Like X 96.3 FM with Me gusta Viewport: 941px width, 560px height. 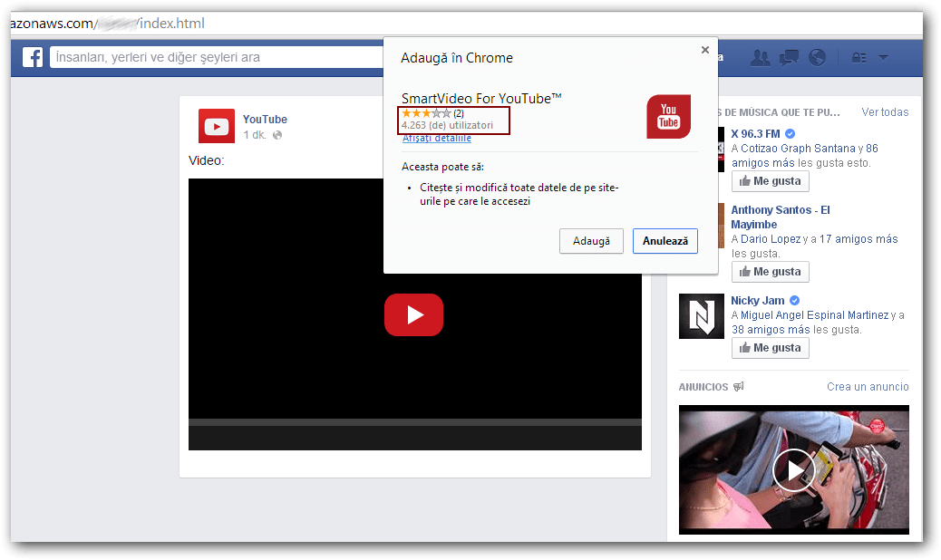click(x=770, y=181)
